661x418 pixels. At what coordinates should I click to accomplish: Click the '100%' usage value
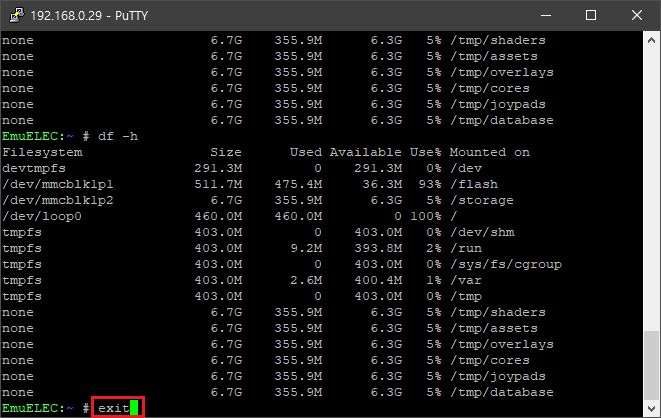pos(426,217)
